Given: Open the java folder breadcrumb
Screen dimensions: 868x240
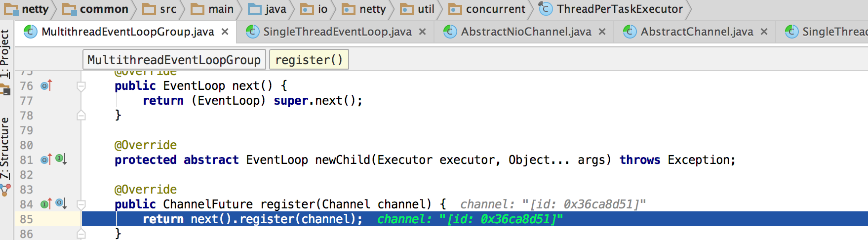Looking at the screenshot, I should click(267, 9).
